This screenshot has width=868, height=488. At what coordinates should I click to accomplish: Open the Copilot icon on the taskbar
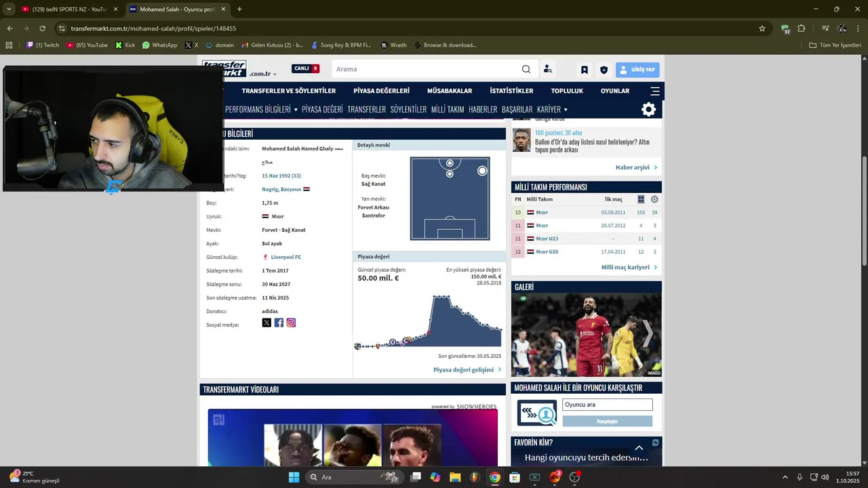(435, 477)
